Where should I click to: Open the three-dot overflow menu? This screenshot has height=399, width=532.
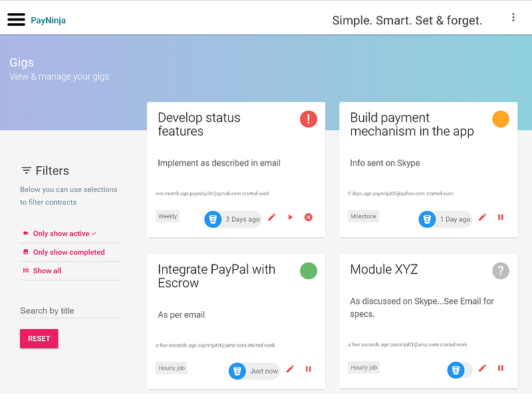pos(513,18)
